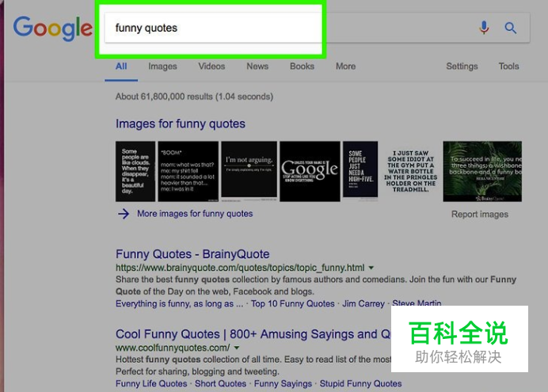Open the 'I just saw some idiot' image
This screenshot has height=392, width=548.
point(410,171)
